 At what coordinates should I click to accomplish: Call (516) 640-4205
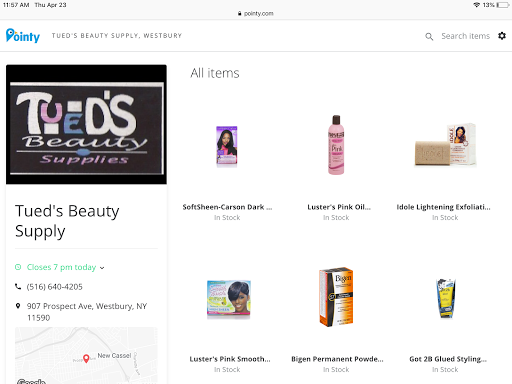[x=55, y=287]
